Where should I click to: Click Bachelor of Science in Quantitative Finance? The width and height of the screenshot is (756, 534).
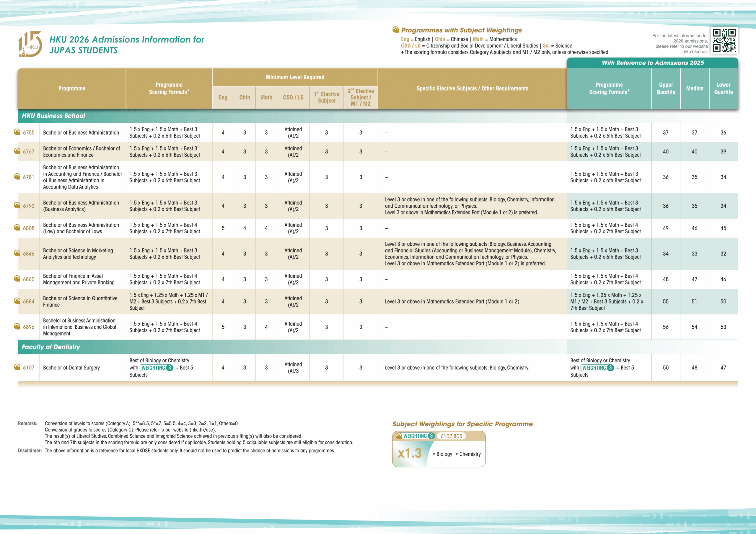click(80, 302)
